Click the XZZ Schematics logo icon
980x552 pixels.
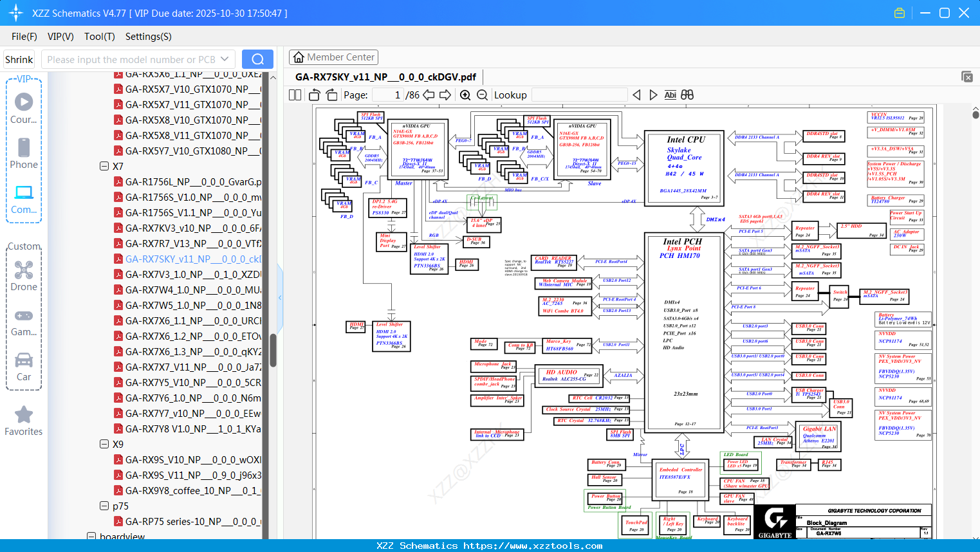click(16, 13)
